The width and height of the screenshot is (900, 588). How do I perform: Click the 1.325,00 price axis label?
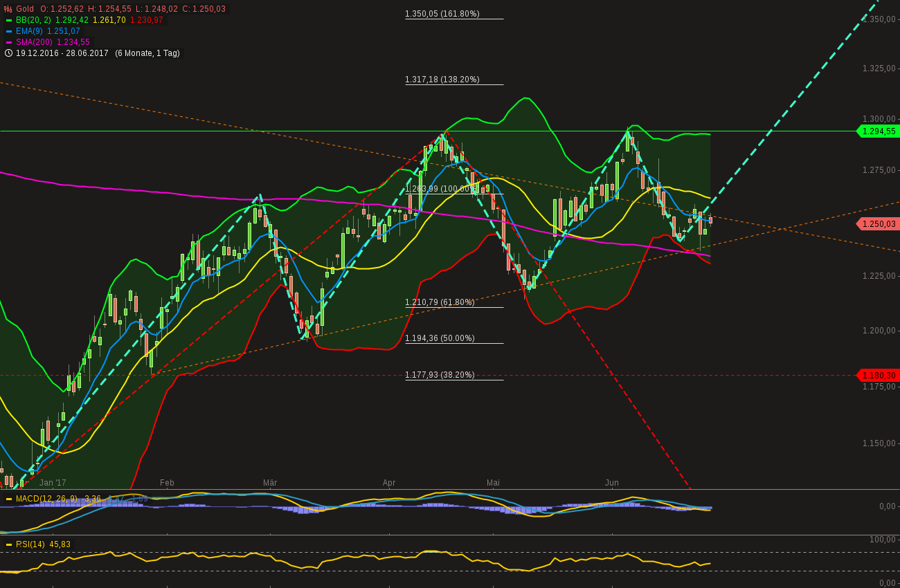(879, 68)
